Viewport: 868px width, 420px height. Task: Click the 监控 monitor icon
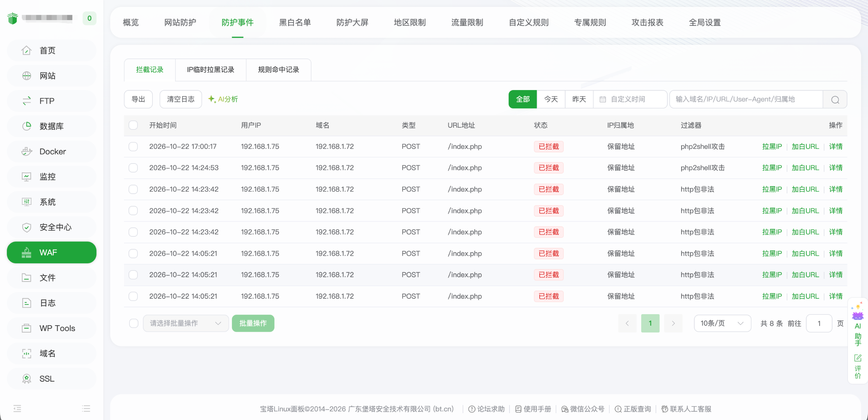tap(27, 176)
